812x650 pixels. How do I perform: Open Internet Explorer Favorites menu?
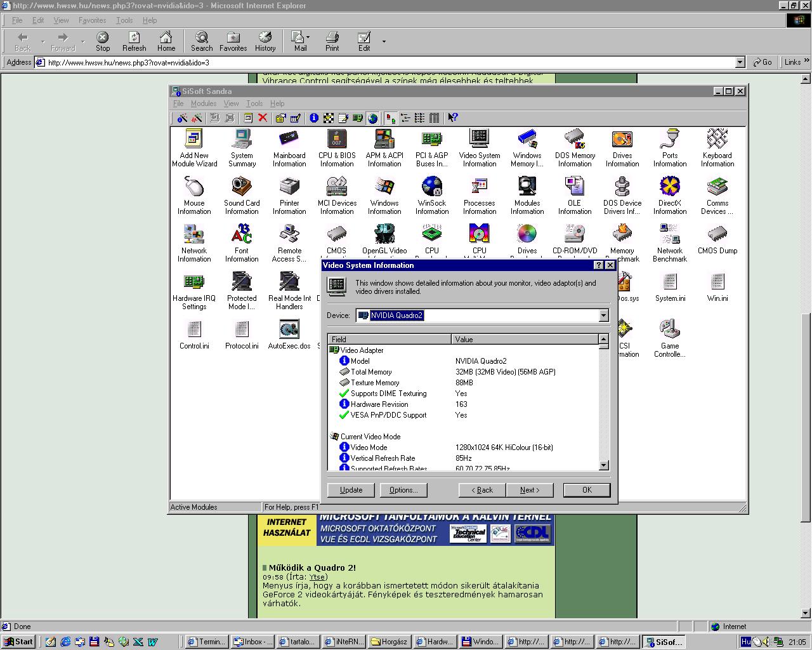[x=93, y=20]
